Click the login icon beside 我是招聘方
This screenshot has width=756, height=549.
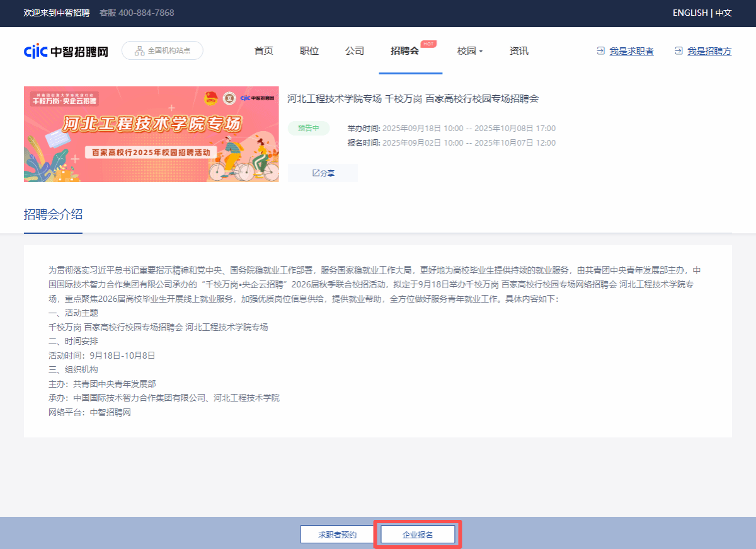pyautogui.click(x=679, y=51)
